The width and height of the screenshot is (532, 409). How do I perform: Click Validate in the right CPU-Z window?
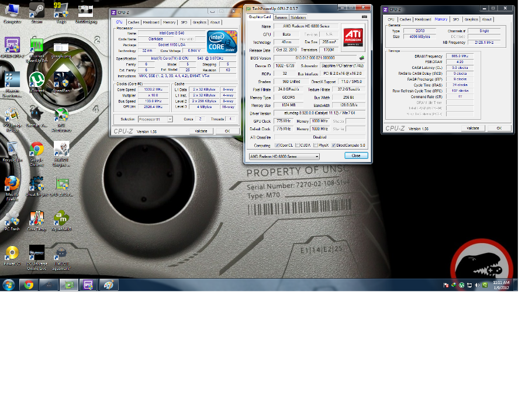472,128
